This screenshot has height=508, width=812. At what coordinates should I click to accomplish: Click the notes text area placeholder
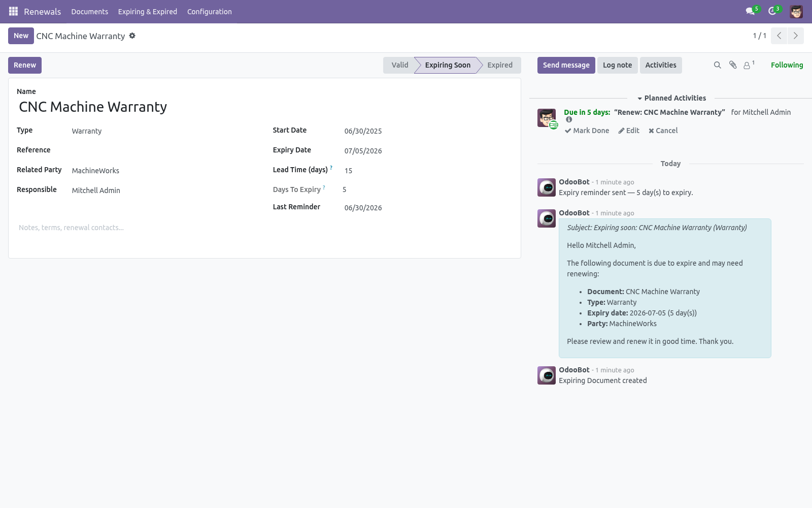(264, 228)
